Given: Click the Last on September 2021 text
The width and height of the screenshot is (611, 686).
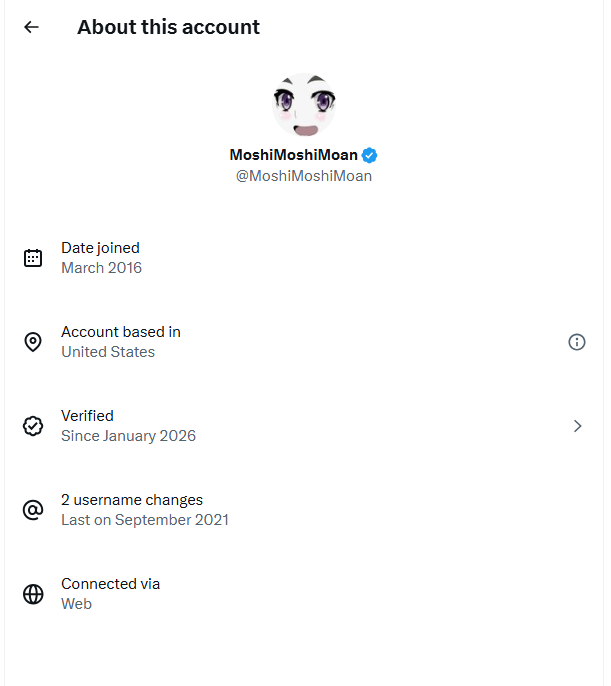Looking at the screenshot, I should tap(145, 520).
